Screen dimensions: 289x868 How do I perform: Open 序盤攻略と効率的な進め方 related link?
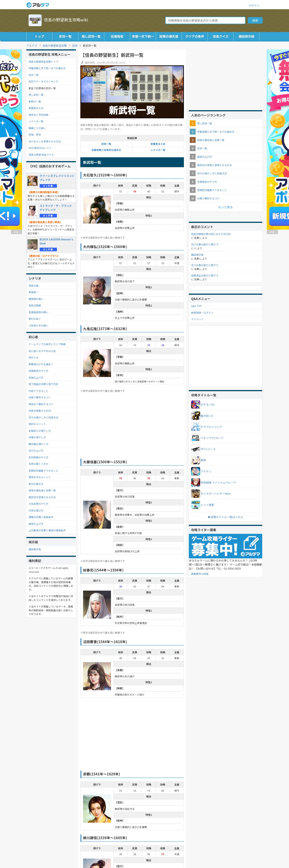106,150
